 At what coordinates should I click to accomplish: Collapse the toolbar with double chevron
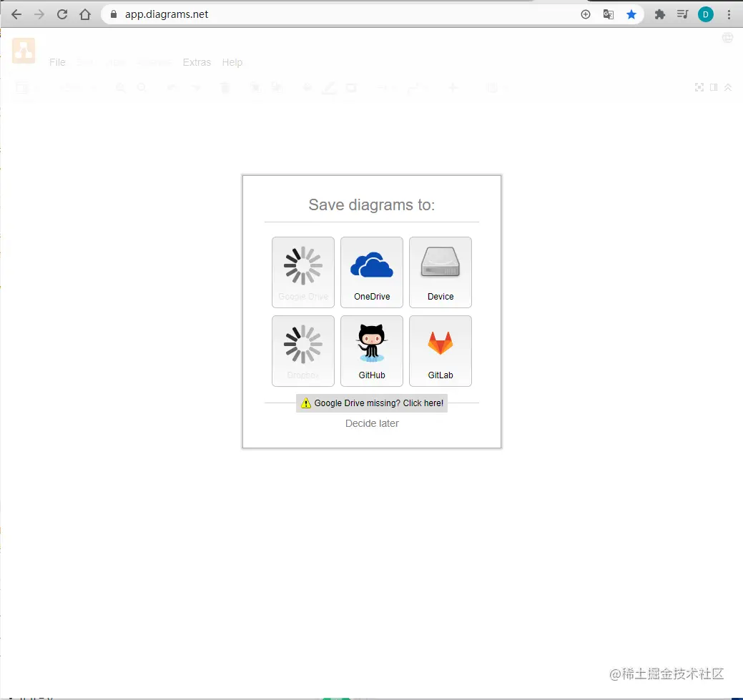(x=728, y=87)
